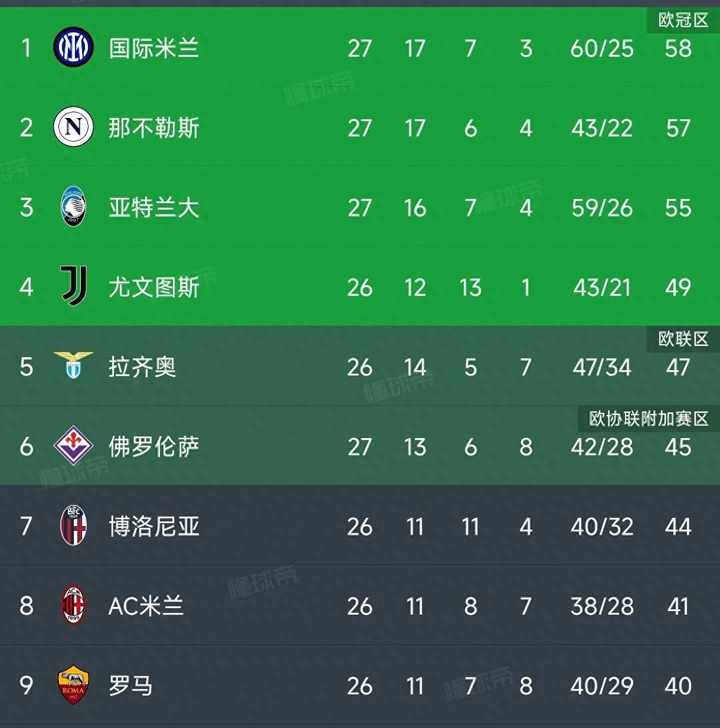Screen dimensions: 720x728
Task: Select the Roma wolf crest
Action: click(x=73, y=687)
